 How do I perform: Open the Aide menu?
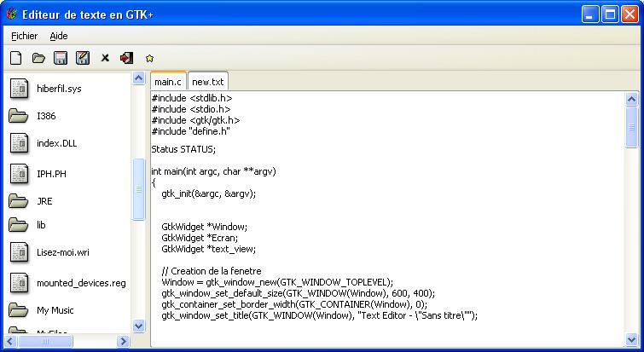(x=59, y=36)
